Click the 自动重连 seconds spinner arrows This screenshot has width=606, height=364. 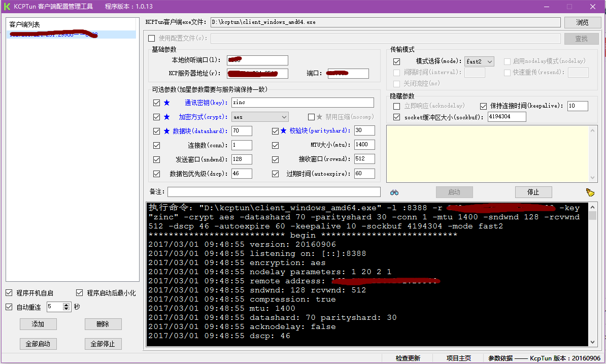pyautogui.click(x=66, y=307)
